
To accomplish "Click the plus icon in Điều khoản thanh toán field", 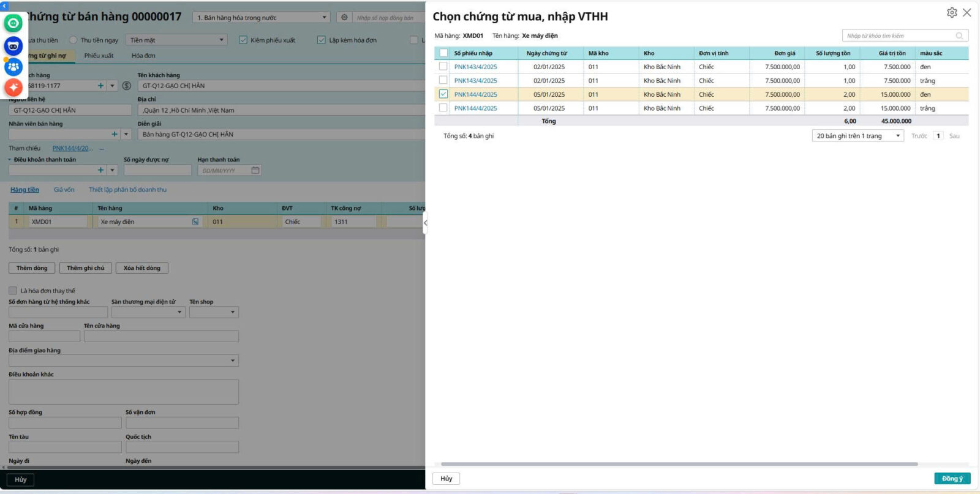I will pos(100,170).
